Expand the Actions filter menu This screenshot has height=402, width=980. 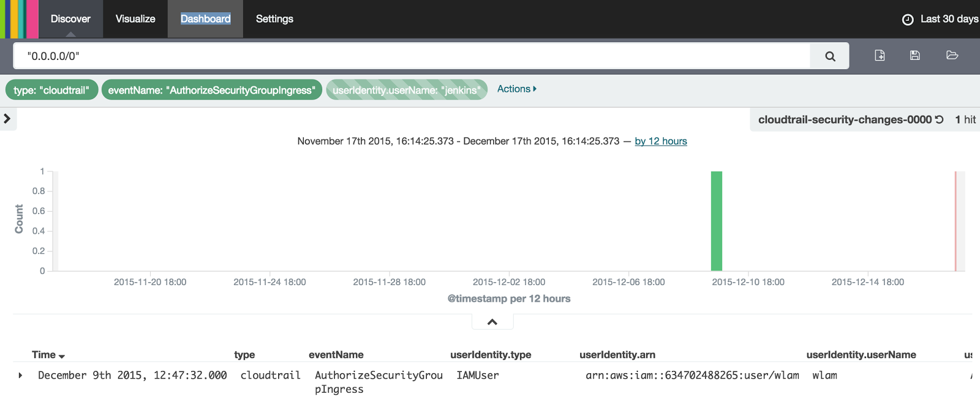(517, 89)
